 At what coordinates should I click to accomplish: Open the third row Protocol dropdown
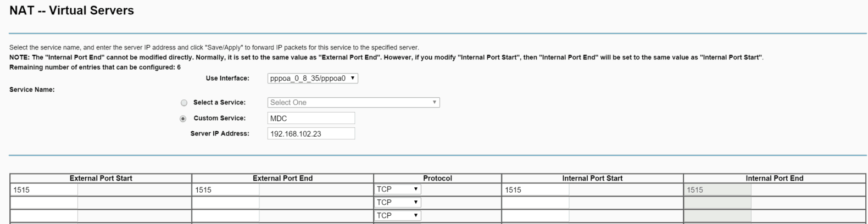[398, 216]
